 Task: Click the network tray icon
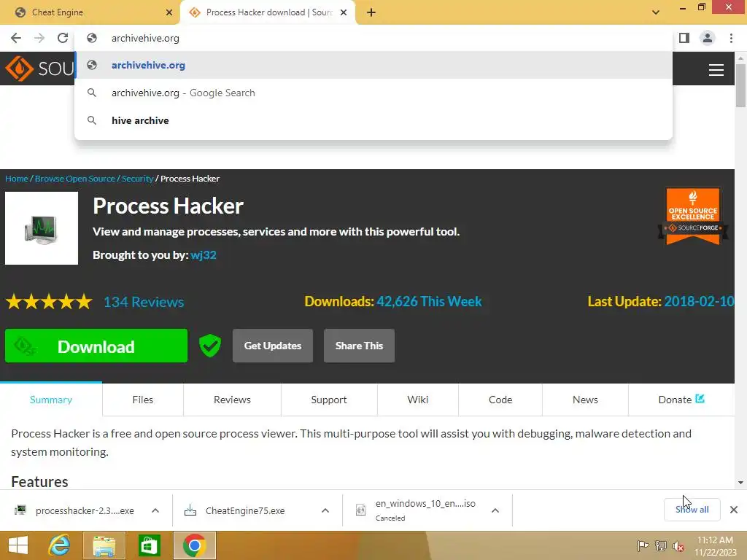click(x=661, y=546)
